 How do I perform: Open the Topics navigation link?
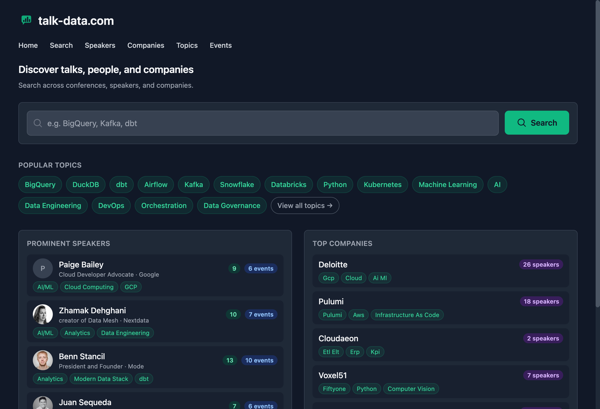click(x=187, y=45)
